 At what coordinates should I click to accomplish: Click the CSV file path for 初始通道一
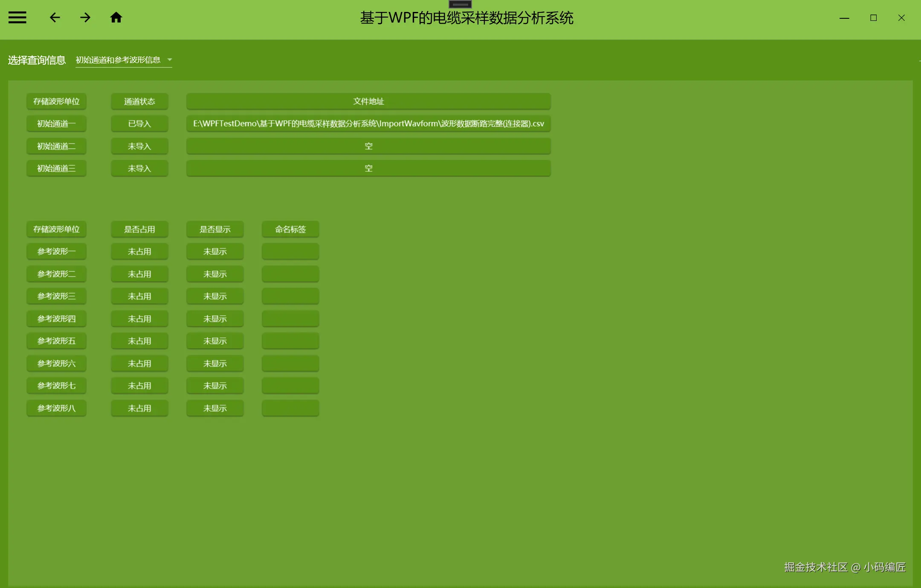(x=368, y=124)
